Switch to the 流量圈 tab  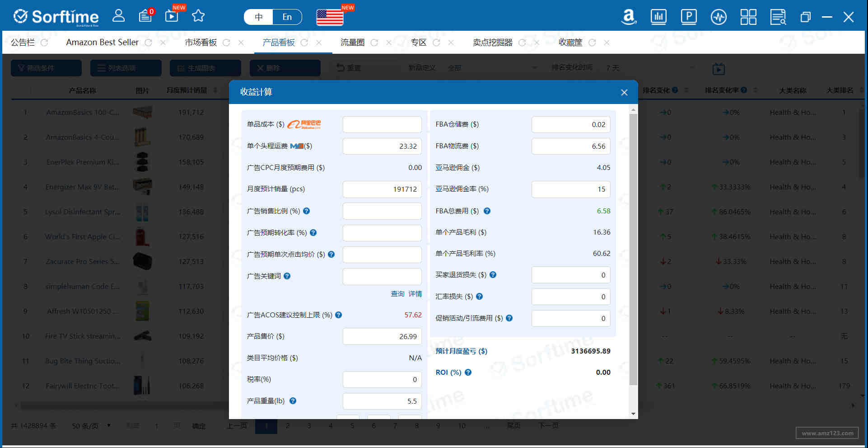[x=352, y=42]
